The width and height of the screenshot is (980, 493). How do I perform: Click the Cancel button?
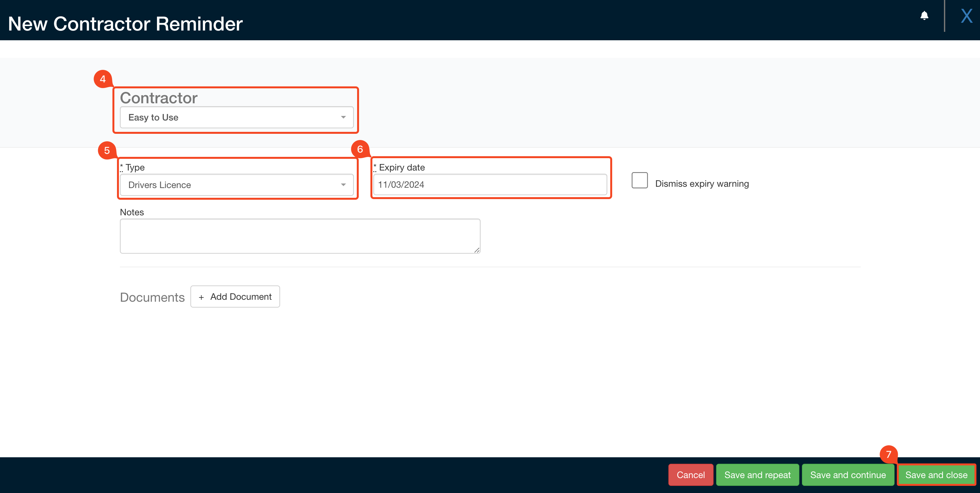[x=690, y=475]
